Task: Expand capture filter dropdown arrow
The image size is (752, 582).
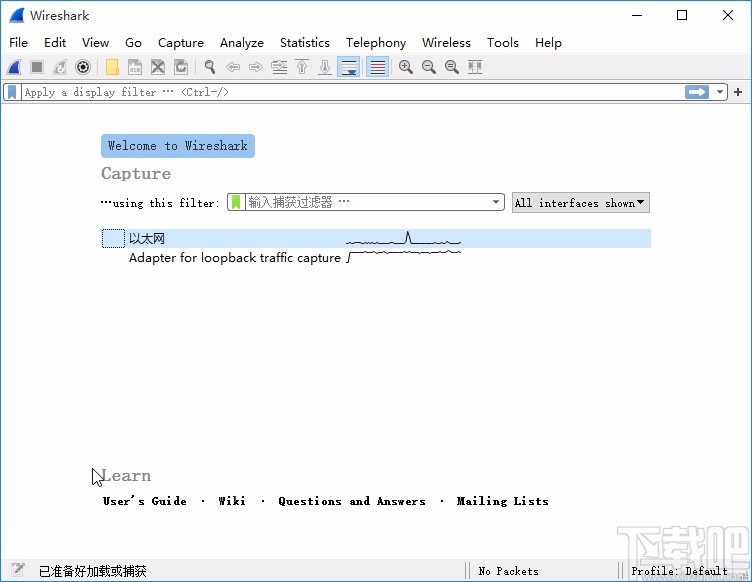Action: coord(496,202)
